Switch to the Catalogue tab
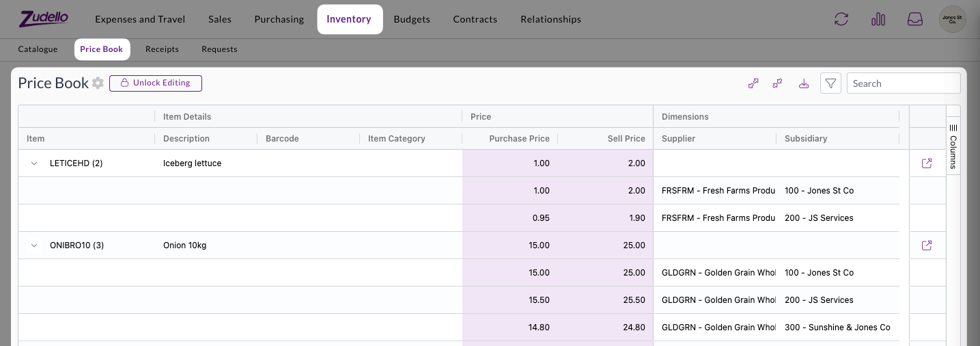Image resolution: width=980 pixels, height=346 pixels. point(38,49)
